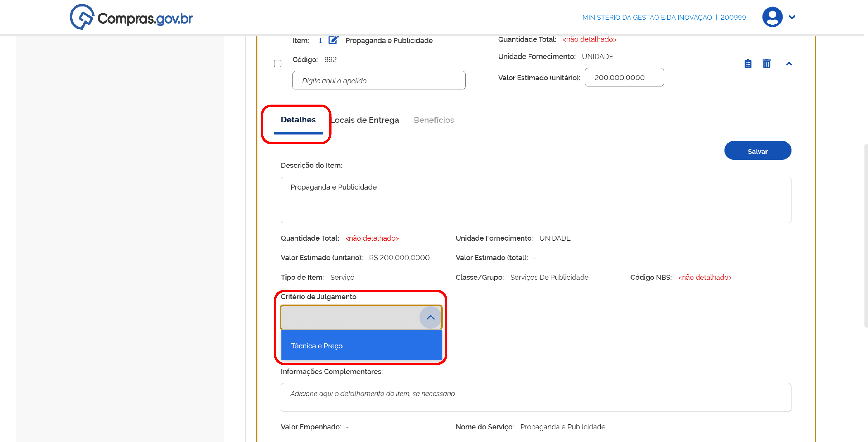Click the Compras.gov.br logo

[131, 17]
